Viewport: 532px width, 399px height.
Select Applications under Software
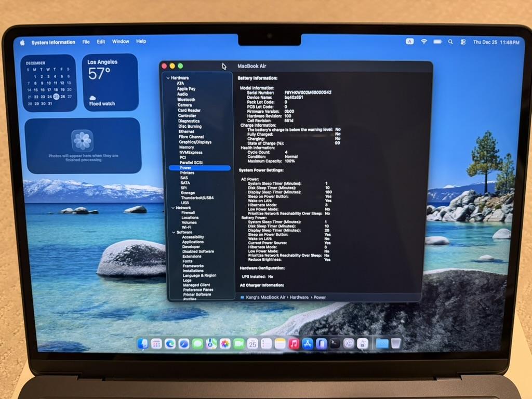point(193,242)
